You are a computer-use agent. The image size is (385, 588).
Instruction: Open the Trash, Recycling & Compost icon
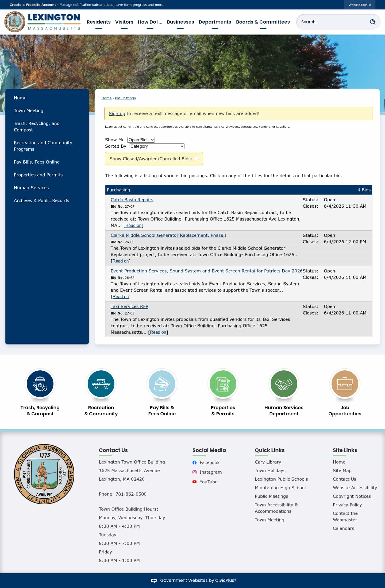(x=40, y=384)
